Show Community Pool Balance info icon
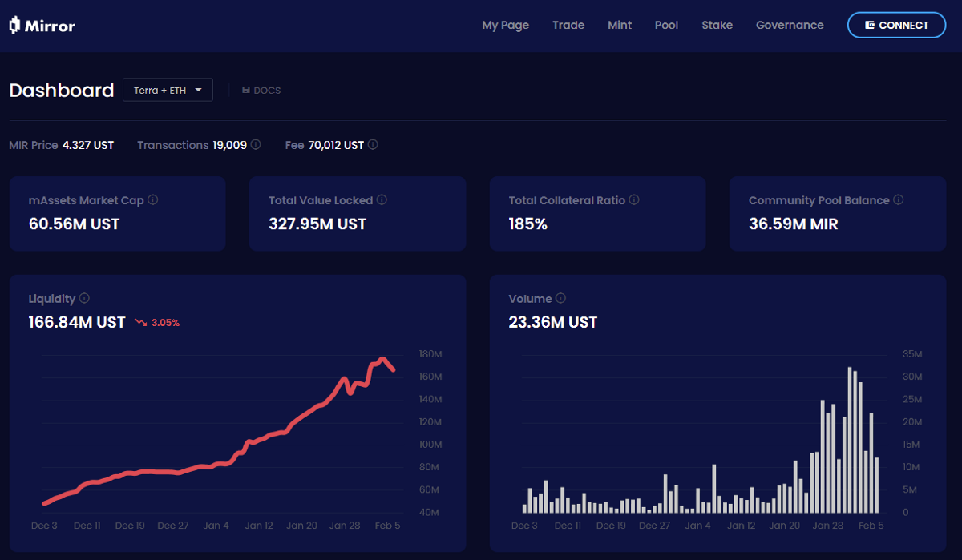Viewport: 962px width, 560px height. point(899,199)
